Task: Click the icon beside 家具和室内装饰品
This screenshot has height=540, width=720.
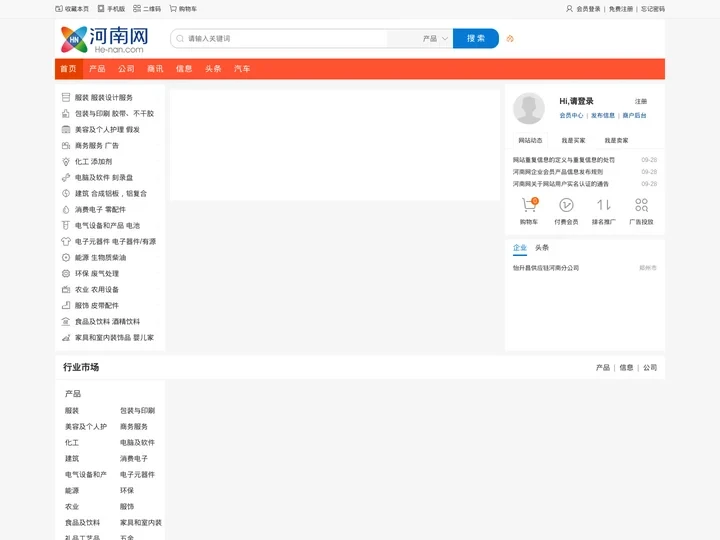Action: point(66,338)
